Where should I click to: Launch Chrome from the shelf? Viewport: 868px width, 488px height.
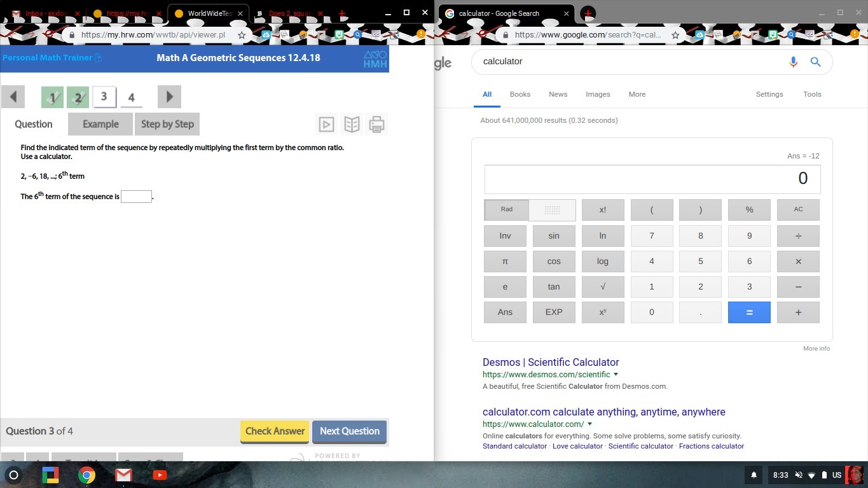click(86, 475)
